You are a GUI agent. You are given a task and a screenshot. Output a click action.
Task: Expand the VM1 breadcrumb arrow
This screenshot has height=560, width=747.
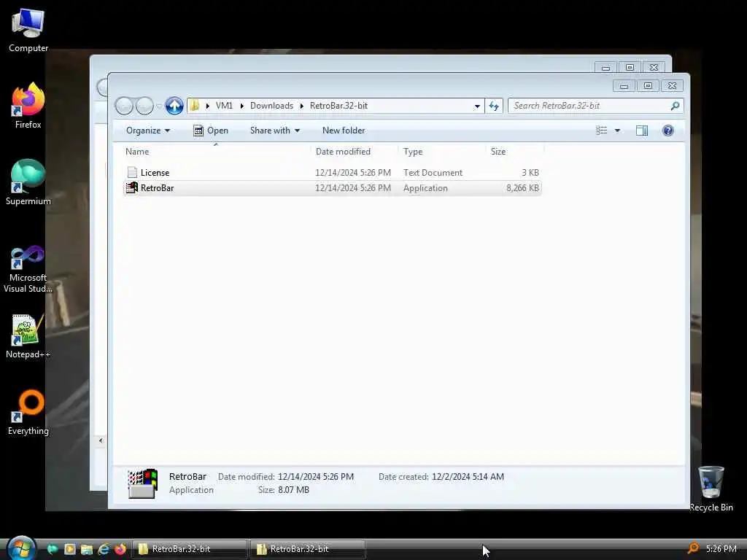tap(241, 106)
